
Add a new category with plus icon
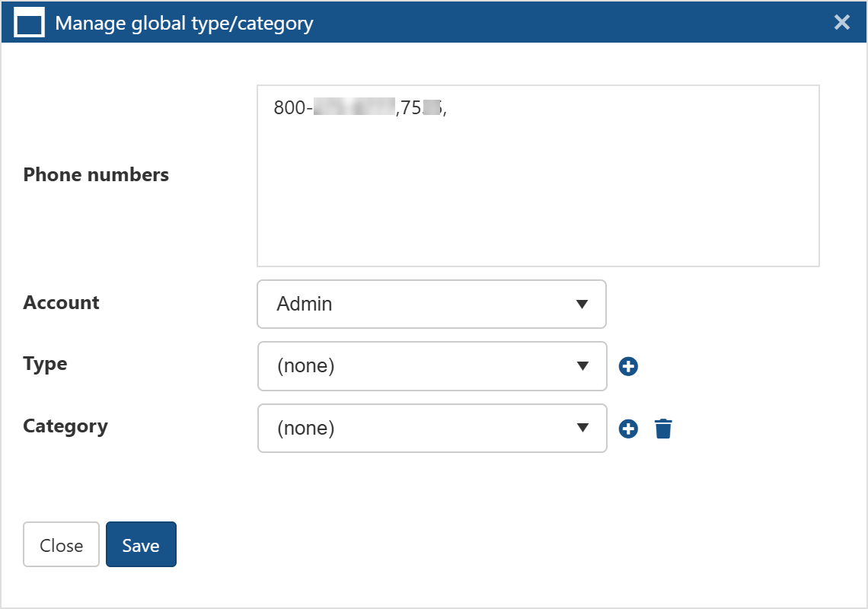click(x=628, y=429)
